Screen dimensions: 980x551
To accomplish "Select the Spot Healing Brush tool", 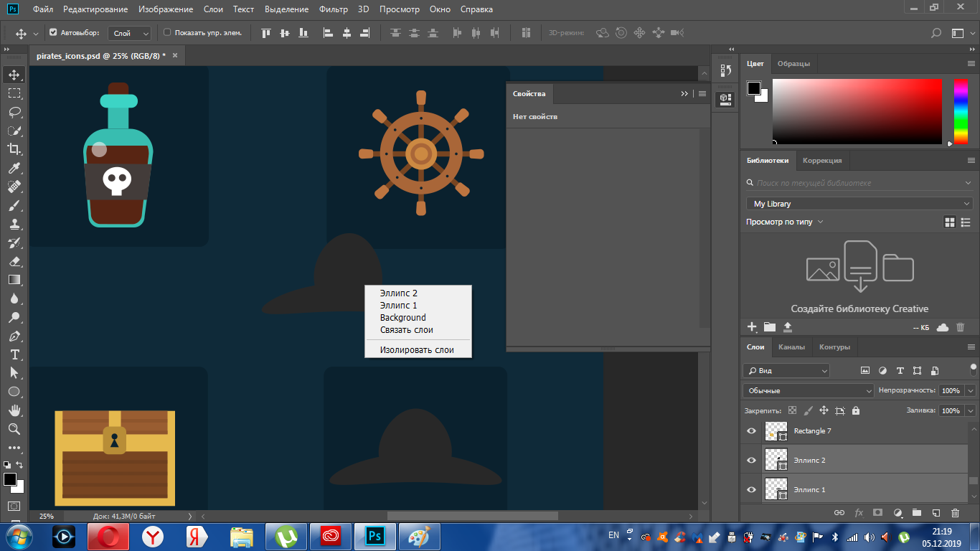I will pos(14,187).
